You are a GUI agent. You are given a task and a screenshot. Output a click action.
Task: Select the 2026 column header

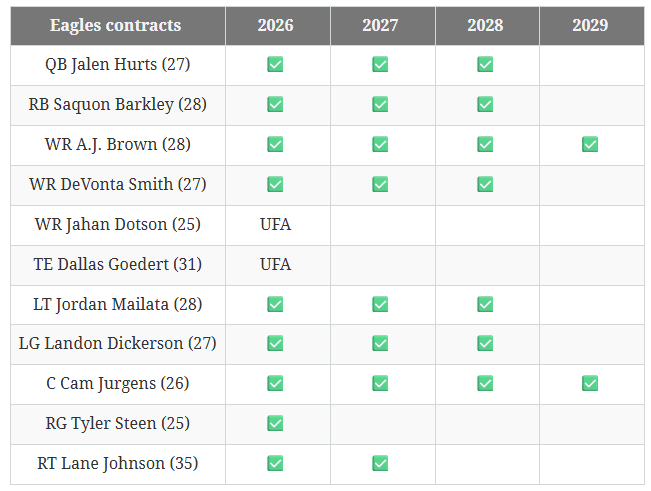point(275,25)
